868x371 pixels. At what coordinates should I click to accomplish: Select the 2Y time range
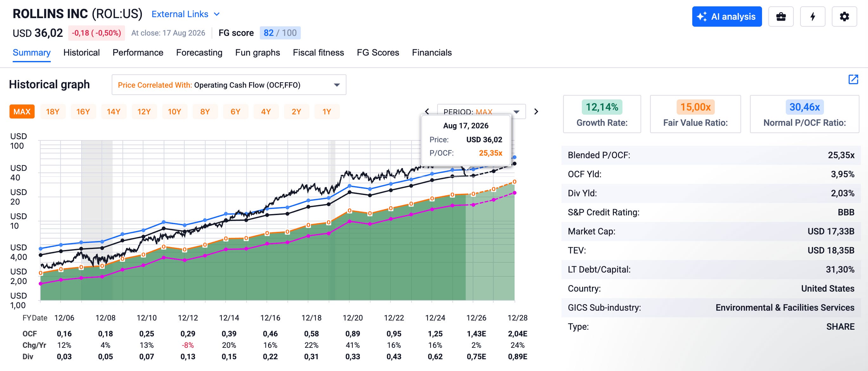click(x=296, y=111)
